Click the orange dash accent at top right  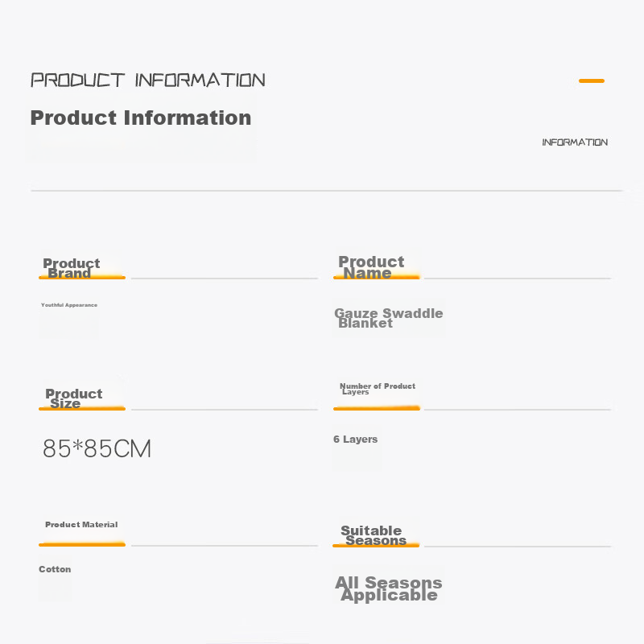[592, 81]
